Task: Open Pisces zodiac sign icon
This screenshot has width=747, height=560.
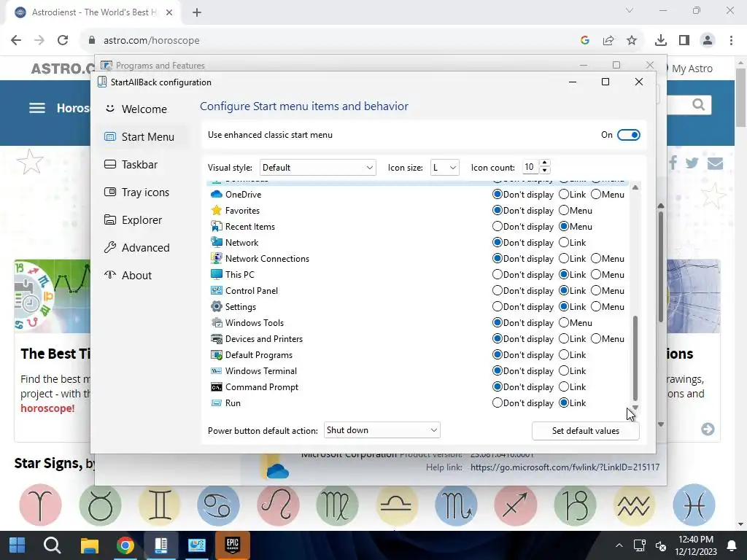Action: click(x=694, y=505)
